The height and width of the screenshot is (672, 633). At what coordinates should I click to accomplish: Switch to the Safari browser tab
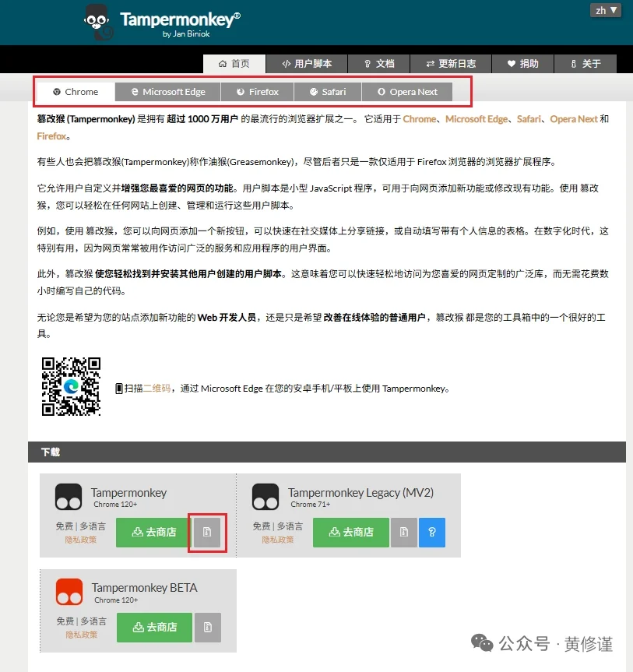(328, 91)
